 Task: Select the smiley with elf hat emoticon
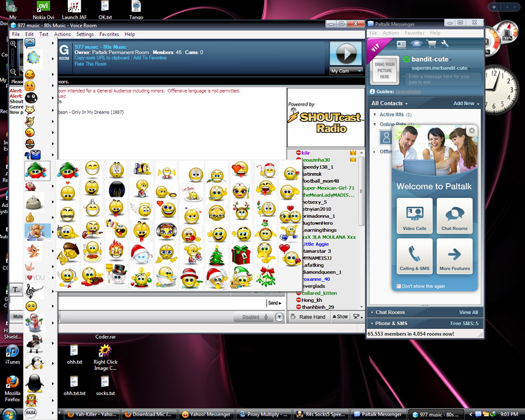coord(241,277)
